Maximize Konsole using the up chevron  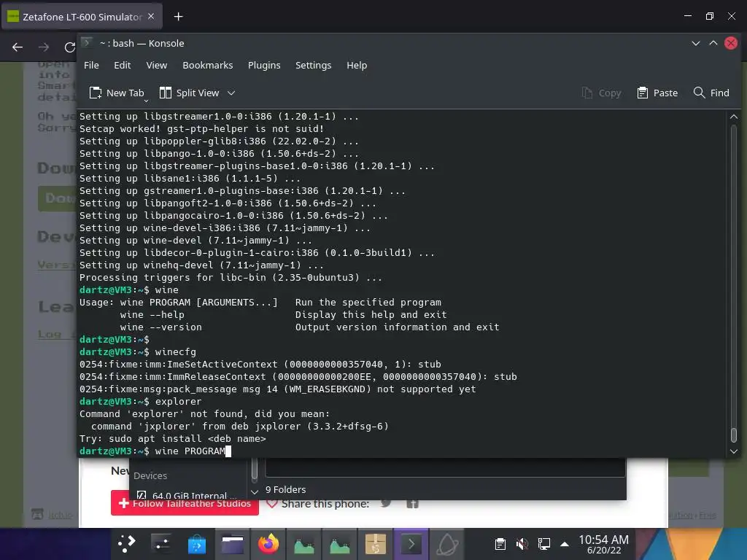pos(713,43)
